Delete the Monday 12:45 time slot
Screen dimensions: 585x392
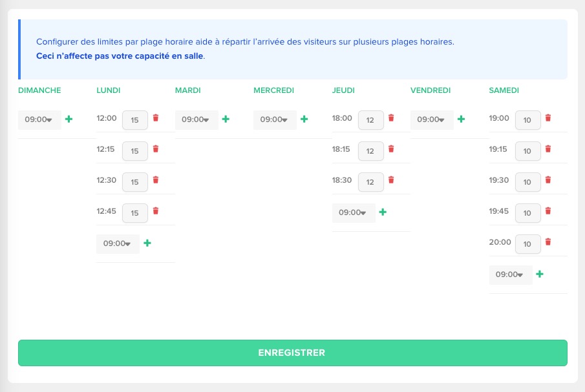[155, 211]
